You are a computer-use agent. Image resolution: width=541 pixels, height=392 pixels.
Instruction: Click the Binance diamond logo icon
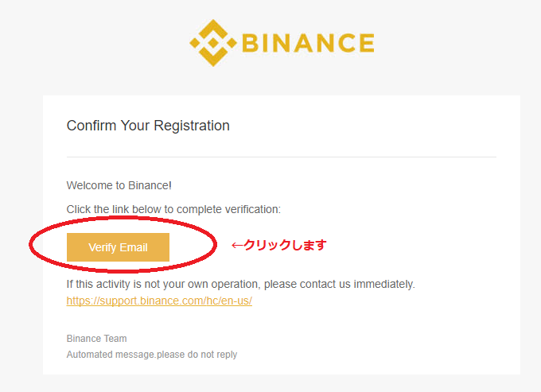[x=213, y=43]
